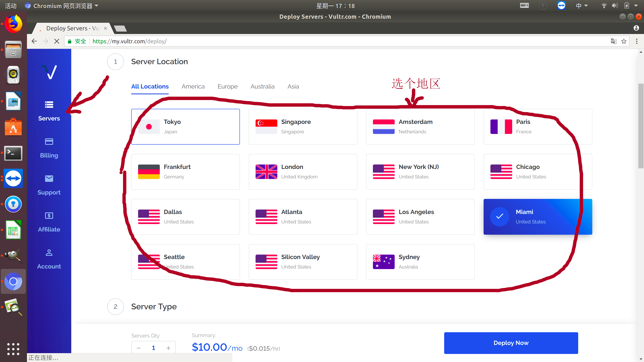Open the 活动 Activities overview
644x362 pixels.
click(10, 5)
